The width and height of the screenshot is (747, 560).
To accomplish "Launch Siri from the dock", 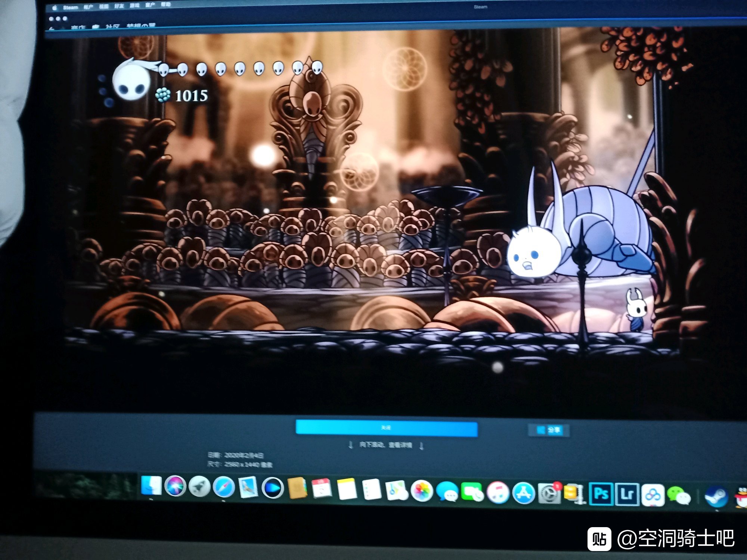I will (x=175, y=486).
